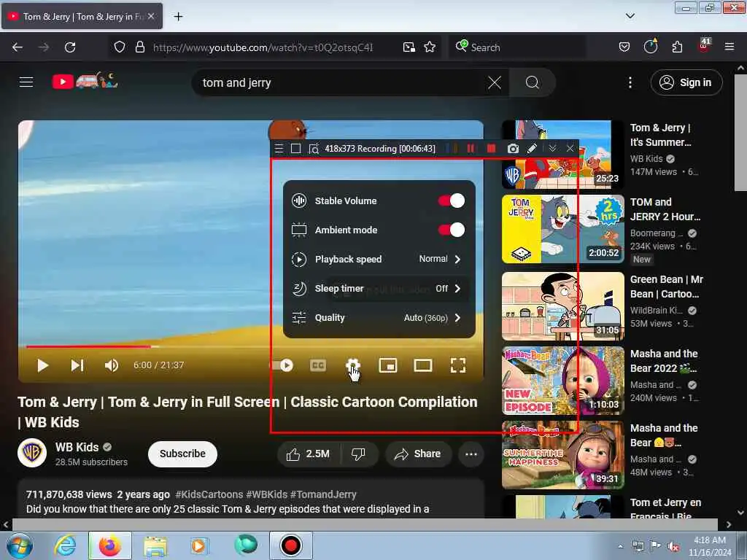
Task: Open the Windows Start menu
Action: tap(19, 545)
